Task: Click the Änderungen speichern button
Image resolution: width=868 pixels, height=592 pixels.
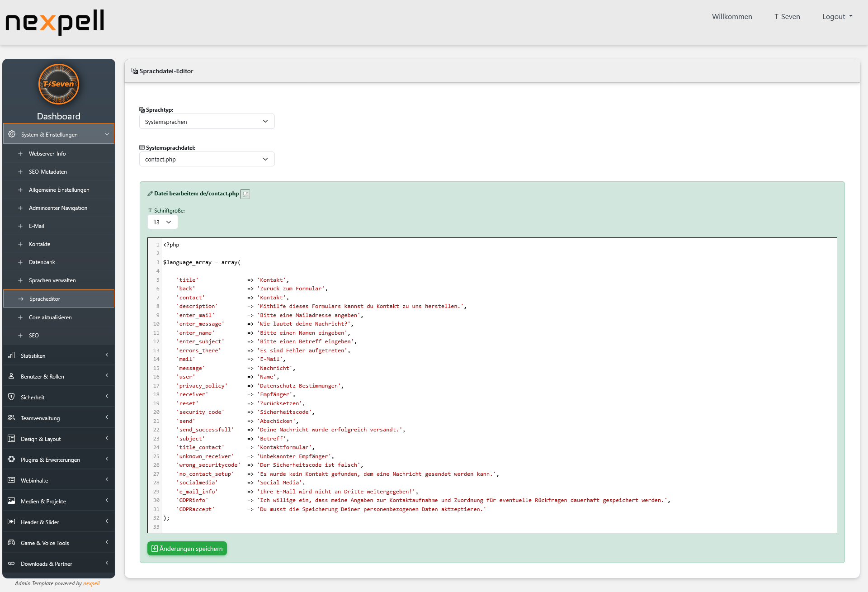Action: (x=187, y=549)
